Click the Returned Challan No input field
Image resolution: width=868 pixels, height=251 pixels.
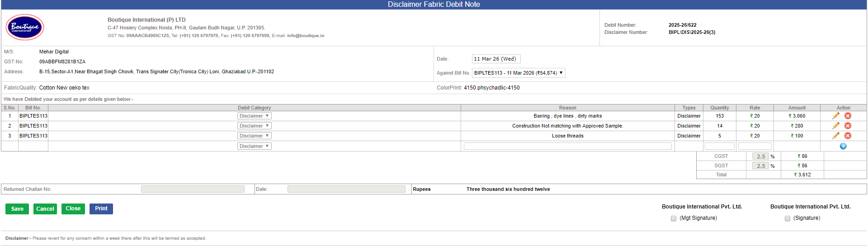[x=193, y=189]
